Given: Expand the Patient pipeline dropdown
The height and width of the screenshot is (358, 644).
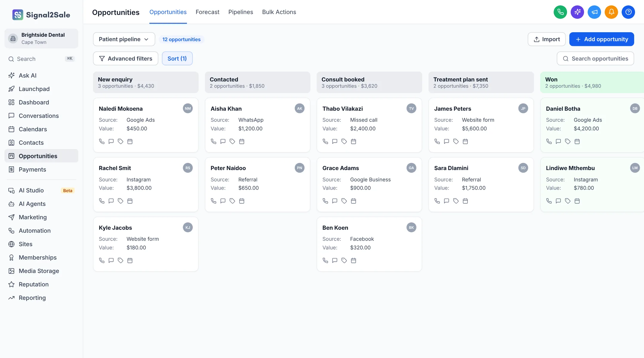Looking at the screenshot, I should (124, 39).
